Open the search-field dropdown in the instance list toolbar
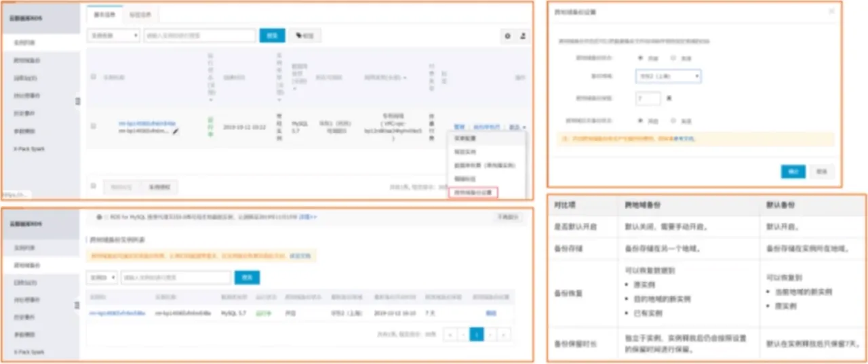This screenshot has height=364, width=868. (x=113, y=35)
